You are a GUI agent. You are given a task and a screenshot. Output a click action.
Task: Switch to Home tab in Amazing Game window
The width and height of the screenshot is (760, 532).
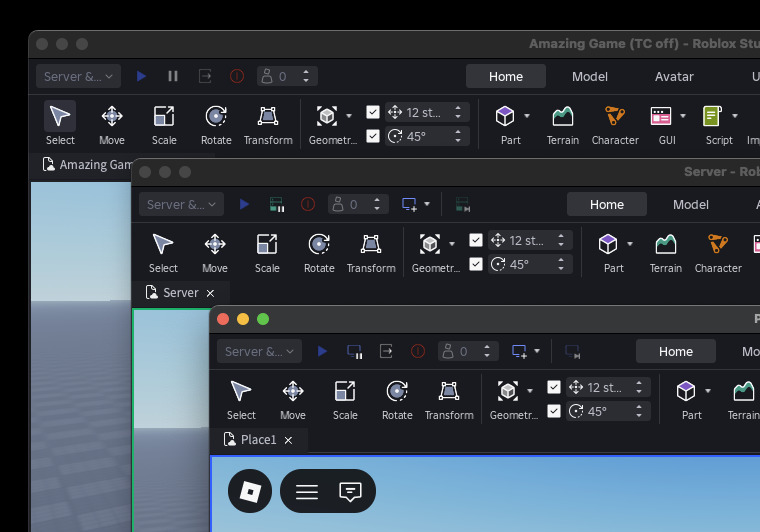coord(506,77)
